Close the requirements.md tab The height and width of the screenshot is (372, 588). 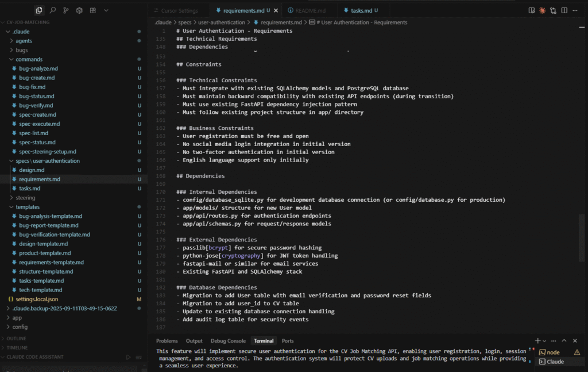pos(276,10)
